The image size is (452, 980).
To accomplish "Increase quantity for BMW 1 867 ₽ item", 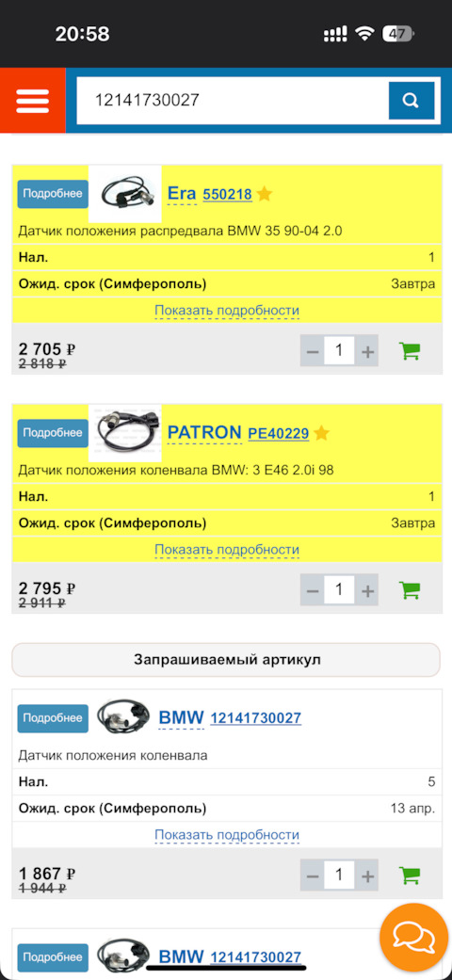I will (367, 875).
